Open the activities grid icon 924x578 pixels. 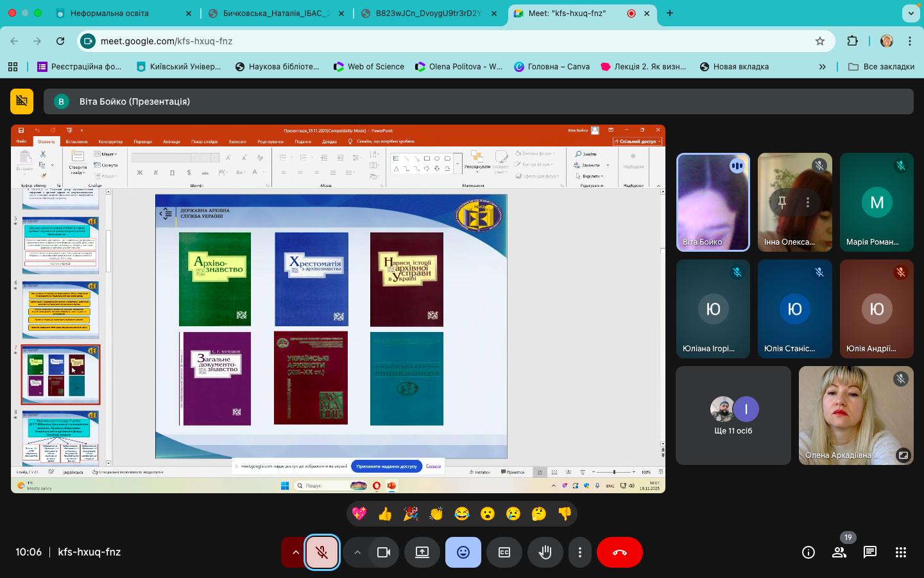tap(901, 552)
